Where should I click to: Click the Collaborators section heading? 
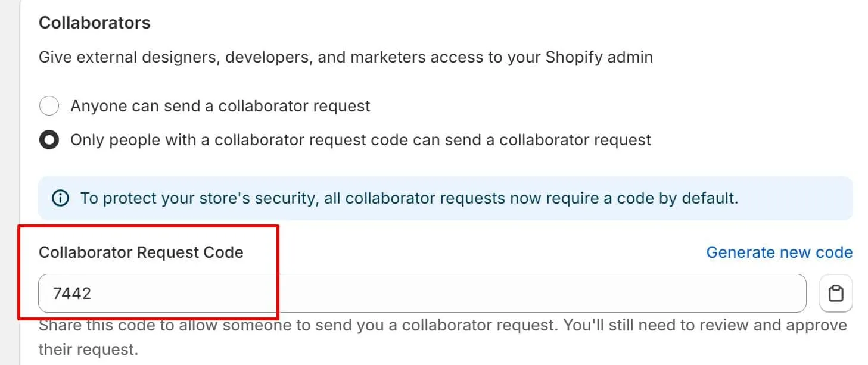coord(94,22)
